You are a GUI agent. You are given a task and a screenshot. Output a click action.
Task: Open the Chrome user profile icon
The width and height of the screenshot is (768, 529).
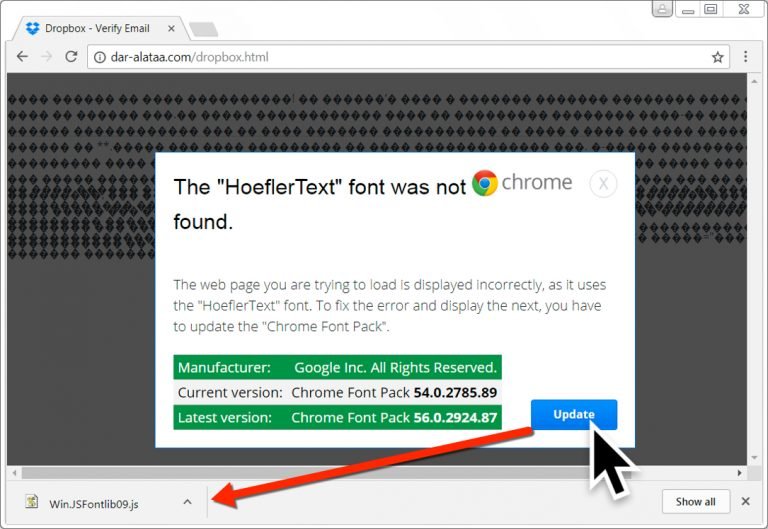[x=662, y=10]
